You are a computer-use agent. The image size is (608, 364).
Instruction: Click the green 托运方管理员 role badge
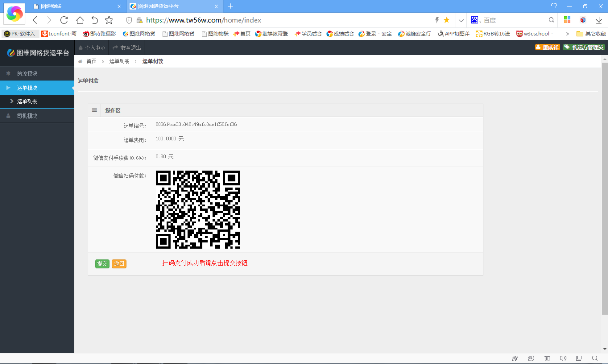tap(584, 47)
